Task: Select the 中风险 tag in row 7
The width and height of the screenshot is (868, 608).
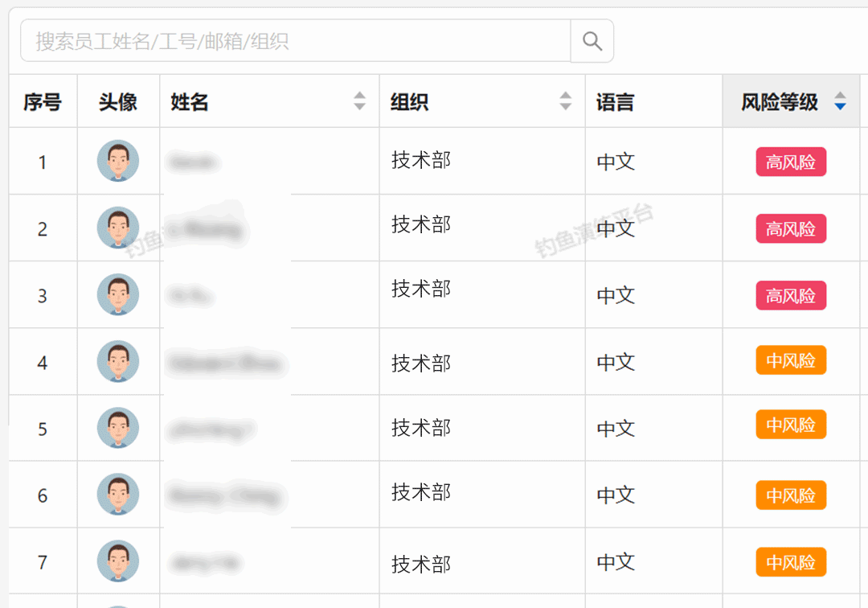Action: click(x=791, y=561)
